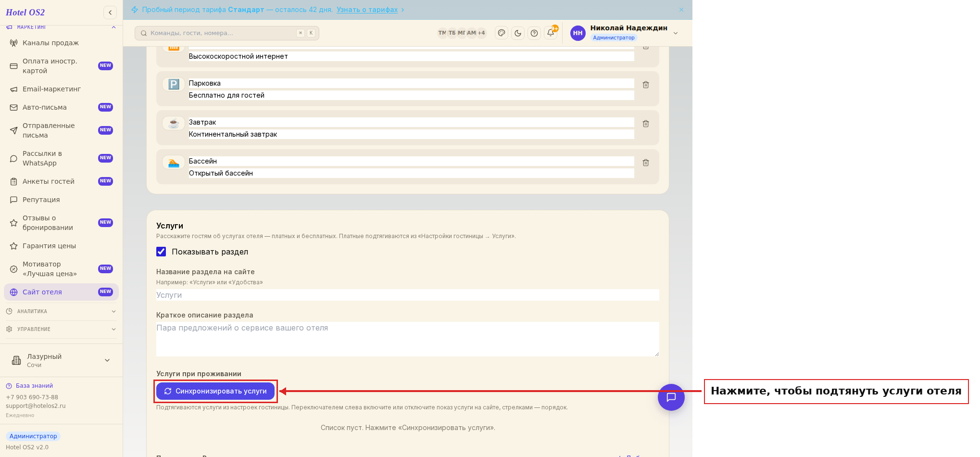Screen dimensions: 980x457
Task: Delete the Парковка amenity with trash icon
Action: point(646,85)
